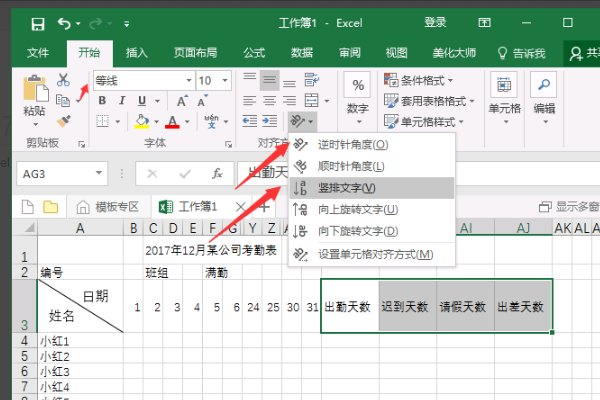Open the 模板专区 tab
Viewport: 600px width, 400px height.
click(x=108, y=207)
